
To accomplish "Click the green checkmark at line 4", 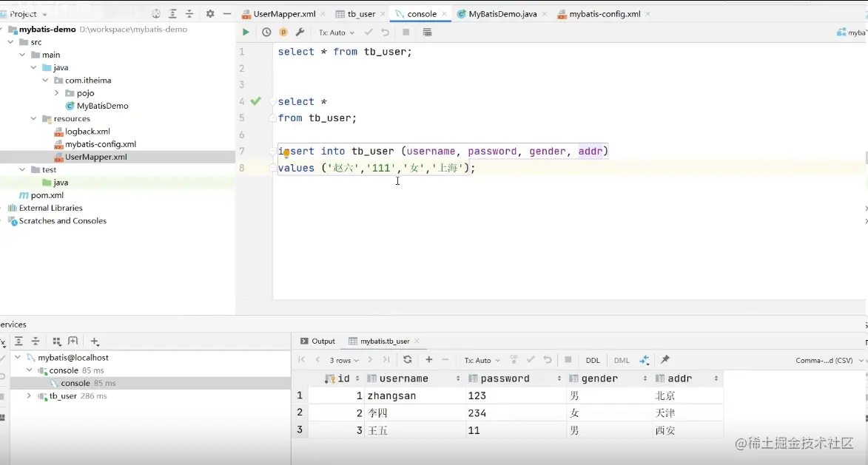I will point(256,101).
